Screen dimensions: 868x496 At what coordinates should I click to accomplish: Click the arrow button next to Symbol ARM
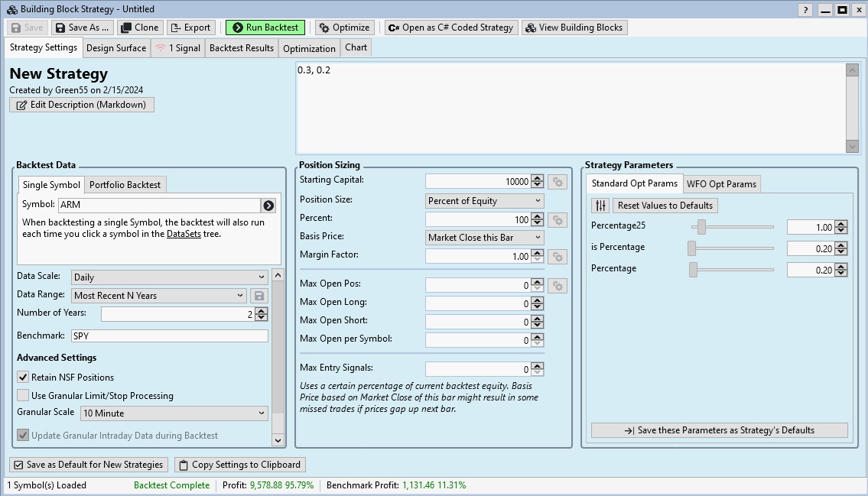pos(268,206)
